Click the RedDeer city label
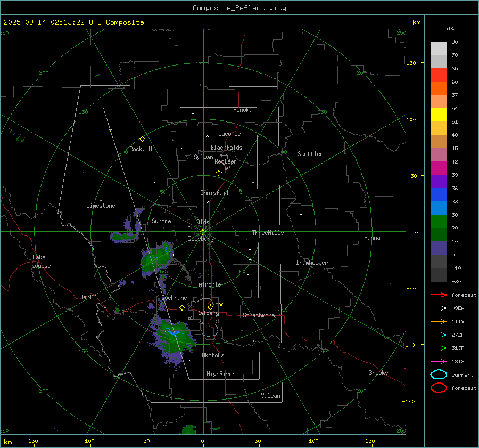The height and width of the screenshot is (448, 479). (x=226, y=161)
